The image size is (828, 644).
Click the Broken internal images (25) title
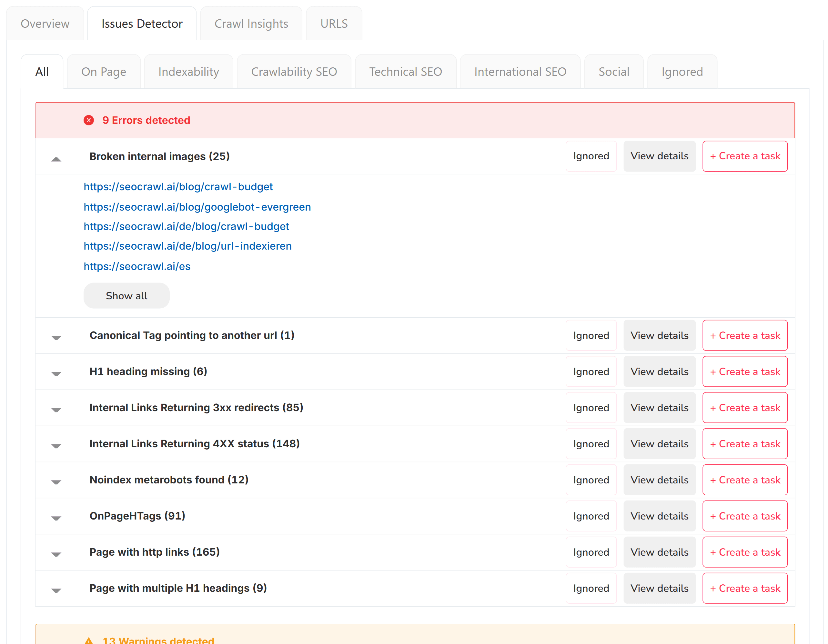pyautogui.click(x=160, y=156)
